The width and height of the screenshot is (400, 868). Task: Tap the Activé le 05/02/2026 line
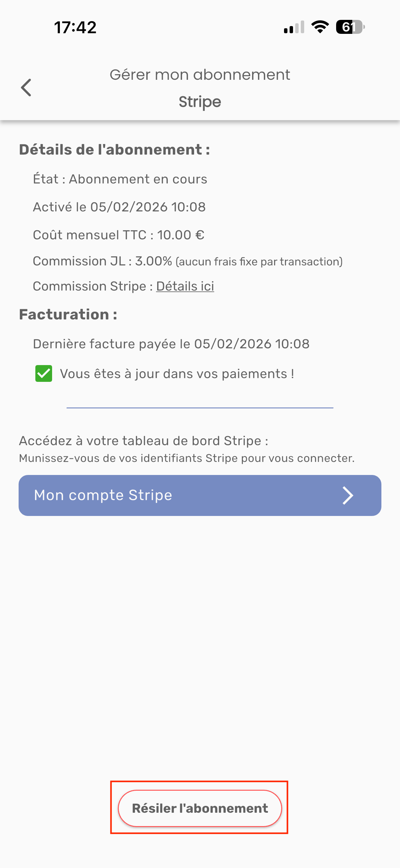119,207
